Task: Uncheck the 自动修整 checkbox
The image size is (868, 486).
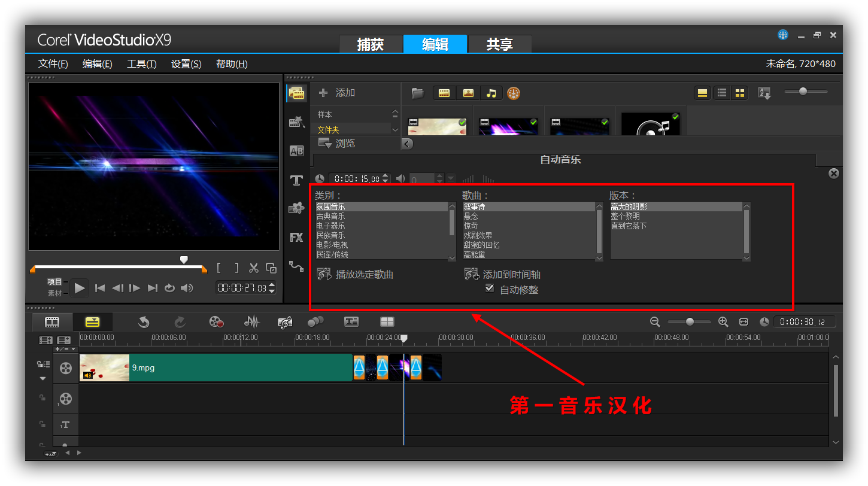Action: tap(490, 288)
